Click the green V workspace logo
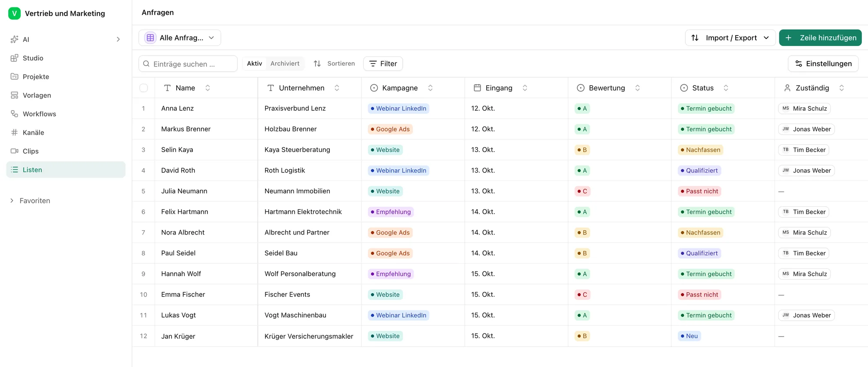 pos(14,13)
